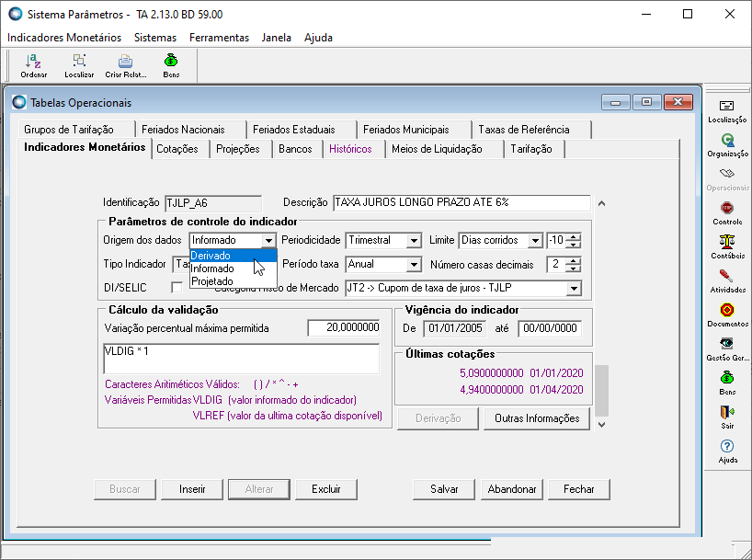752x560 pixels.
Task: Toggle the DI/SELIC checkbox
Action: click(x=177, y=288)
